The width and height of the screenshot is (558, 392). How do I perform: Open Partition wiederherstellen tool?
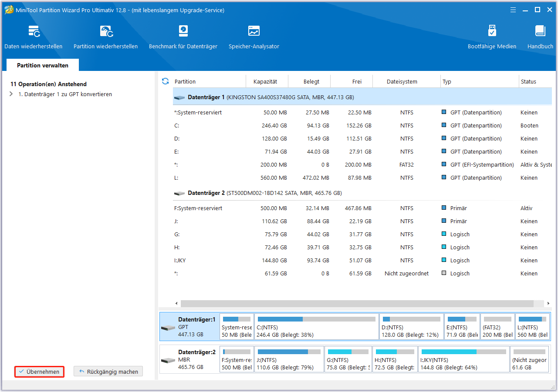(x=106, y=37)
